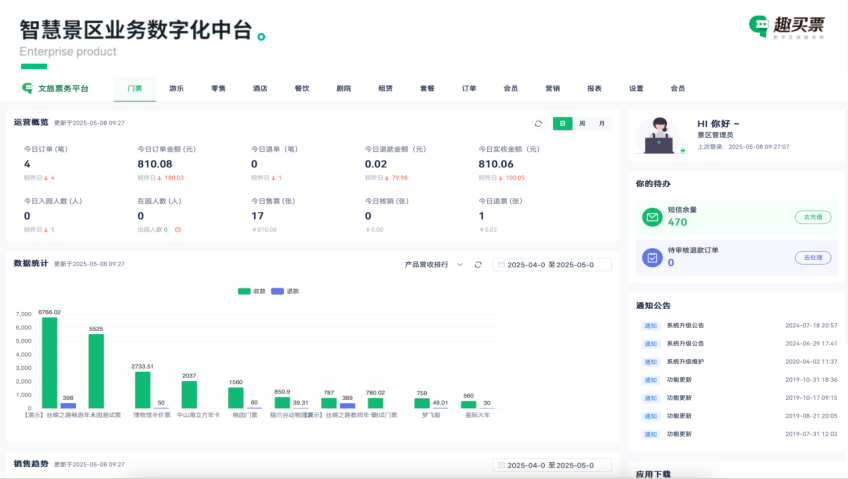Click the red info icon beside 出园人数

point(178,229)
